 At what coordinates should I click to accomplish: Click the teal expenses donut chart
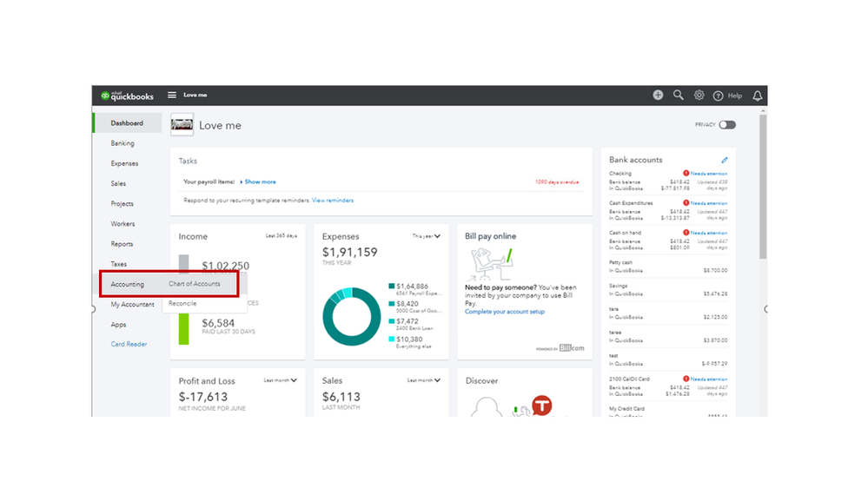[352, 316]
